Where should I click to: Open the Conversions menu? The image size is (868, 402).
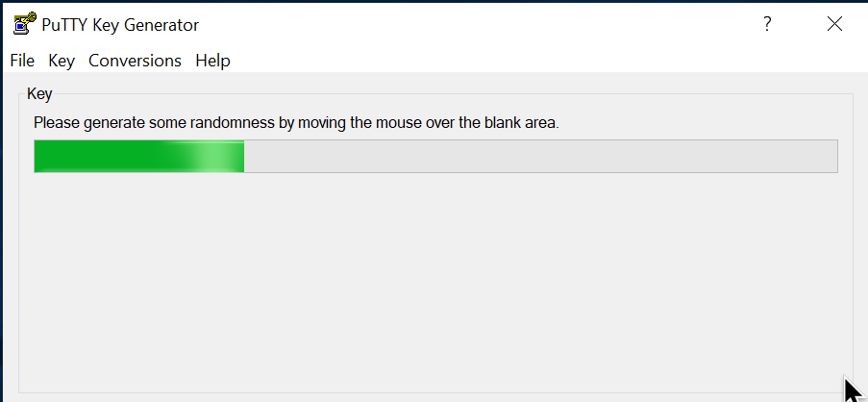pyautogui.click(x=136, y=61)
